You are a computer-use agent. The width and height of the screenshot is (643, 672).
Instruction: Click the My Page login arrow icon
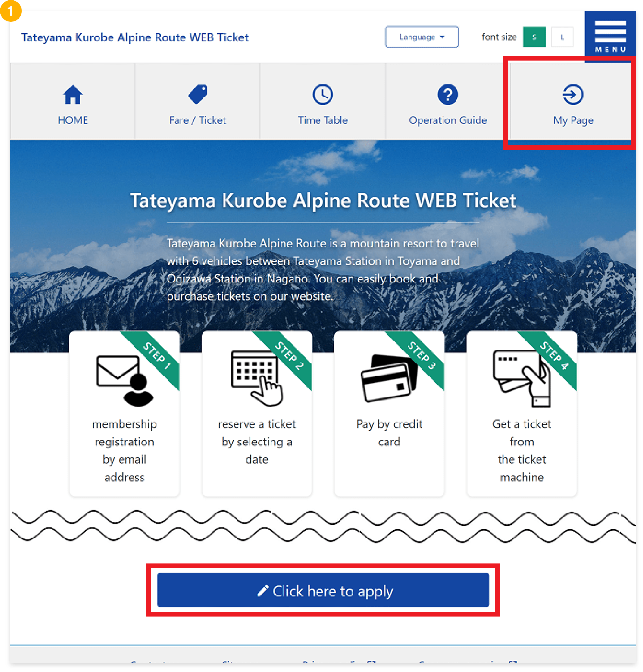click(572, 94)
